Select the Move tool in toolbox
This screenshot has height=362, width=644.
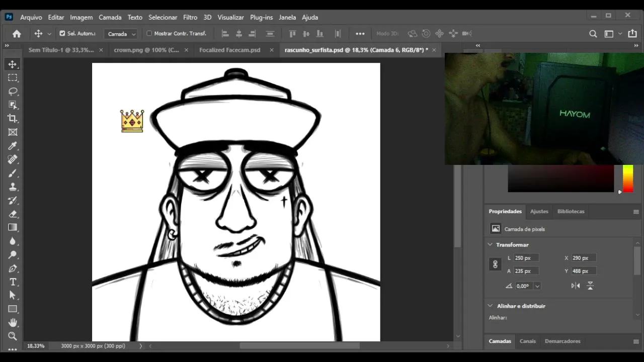click(x=13, y=64)
